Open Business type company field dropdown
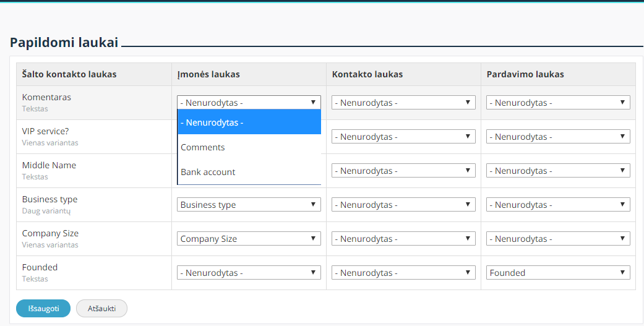Screen dimensions: 644x326 pos(249,205)
